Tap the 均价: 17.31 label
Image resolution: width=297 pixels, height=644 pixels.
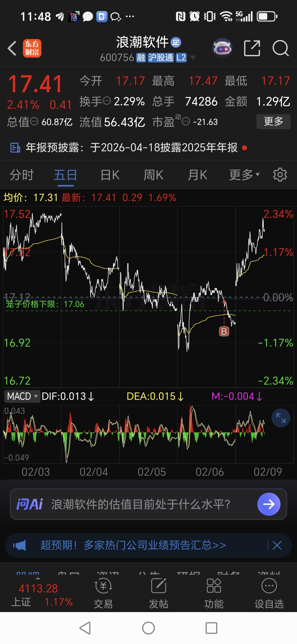31,198
